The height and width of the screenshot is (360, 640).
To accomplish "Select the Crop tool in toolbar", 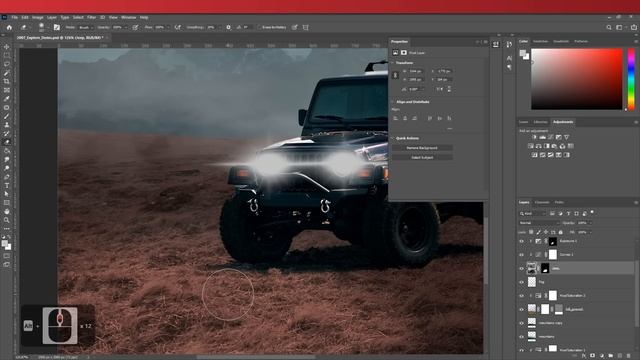I will [7, 82].
